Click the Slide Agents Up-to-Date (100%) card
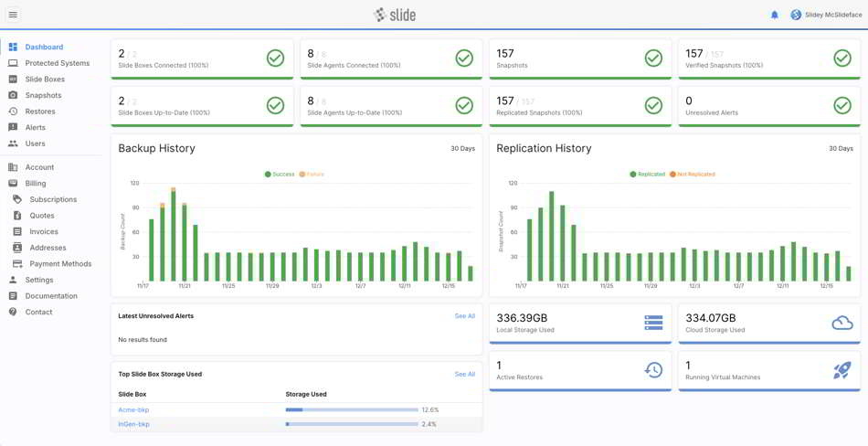This screenshot has width=868, height=446. coord(391,106)
